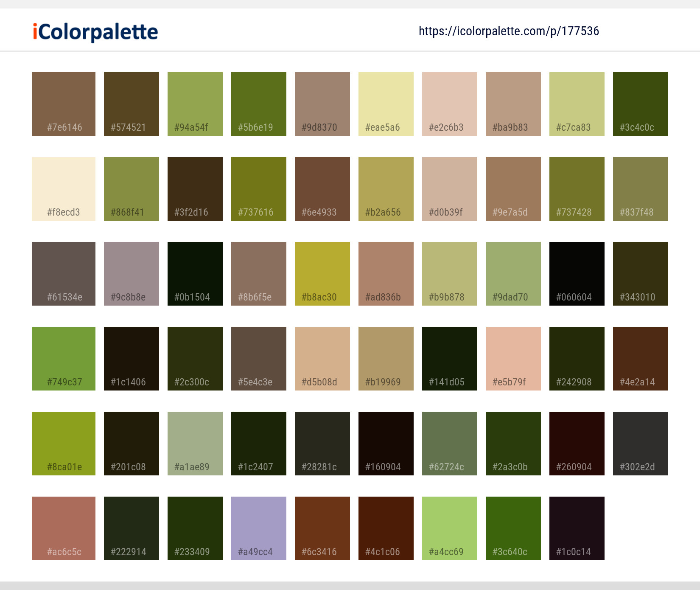Click the iColorpalette logo
Screen dimensions: 700x590
pyautogui.click(x=94, y=31)
